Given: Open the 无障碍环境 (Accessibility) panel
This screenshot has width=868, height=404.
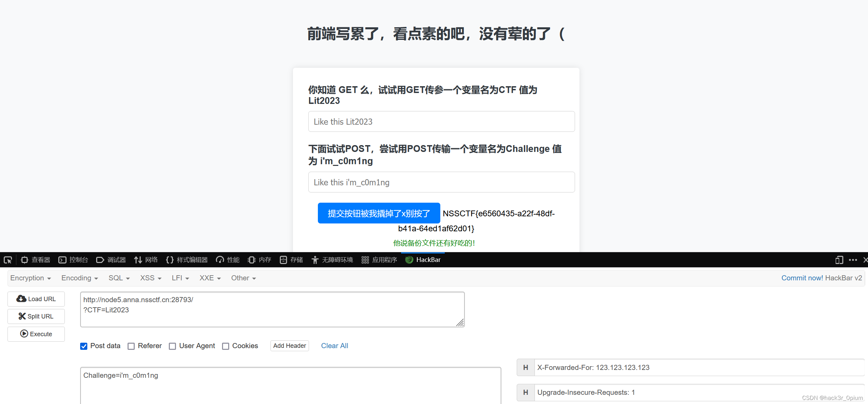Looking at the screenshot, I should (332, 260).
